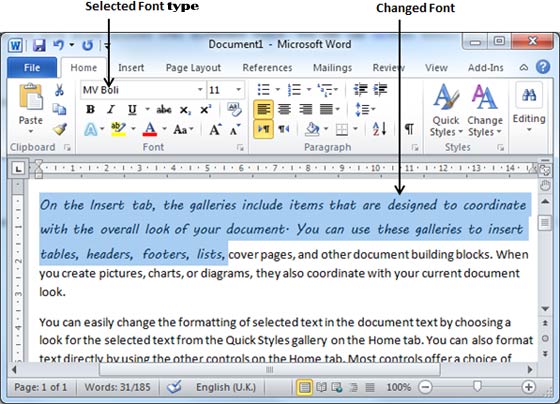Open Bullets list dropdown
560x404 pixels.
(278, 89)
